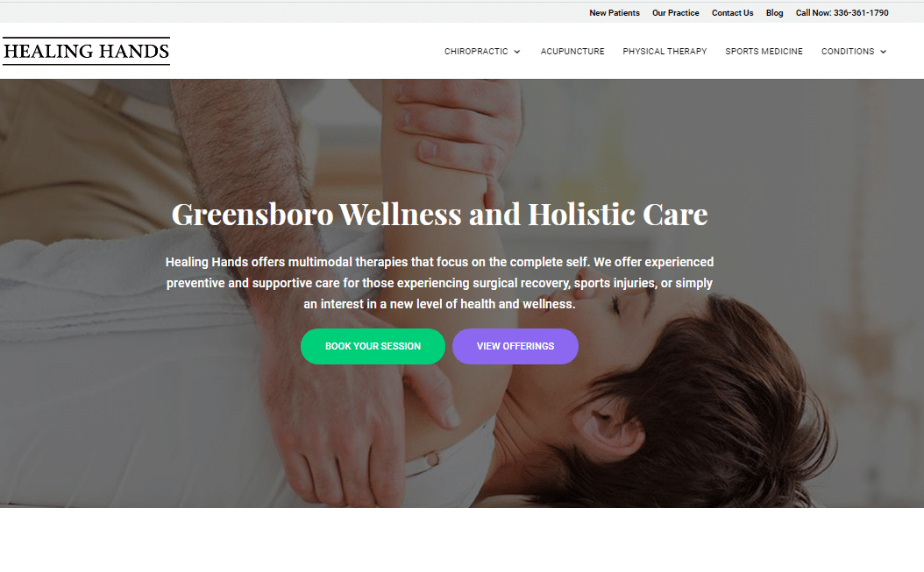Click the green Book Your Session button
The width and height of the screenshot is (924, 572).
[373, 346]
